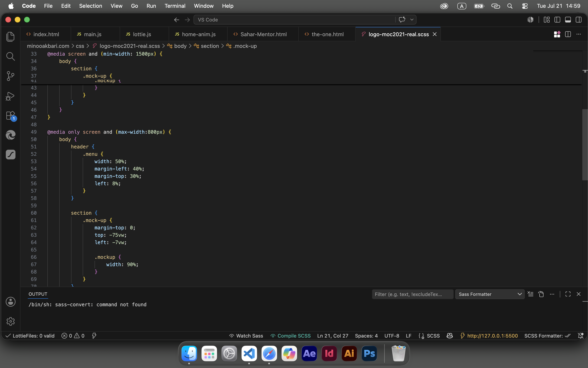Viewport: 588px width, 368px height.
Task: Open output panel more actions
Action: pyautogui.click(x=552, y=294)
